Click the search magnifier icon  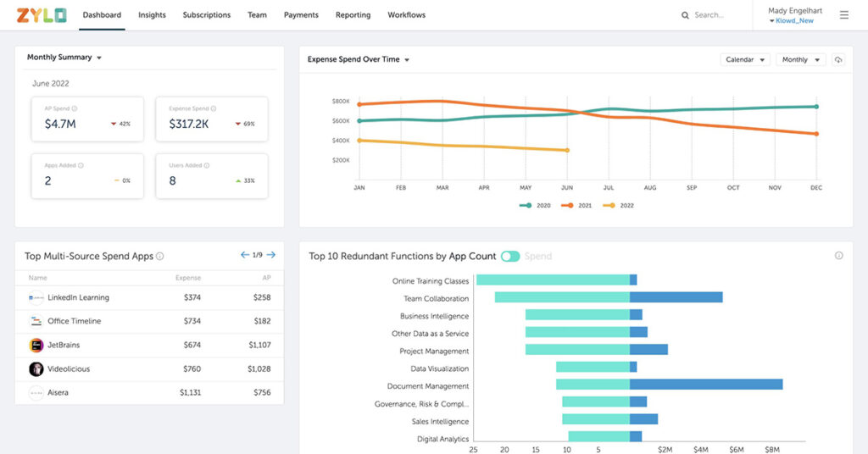pyautogui.click(x=686, y=15)
